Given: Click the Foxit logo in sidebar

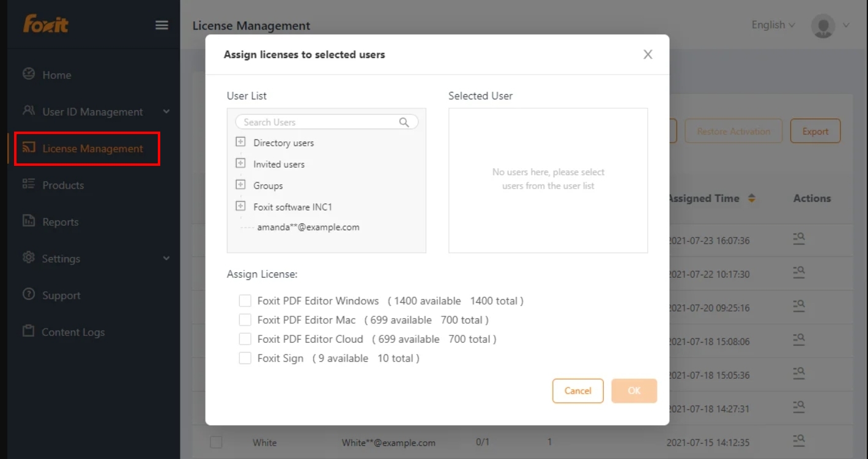Looking at the screenshot, I should tap(46, 24).
